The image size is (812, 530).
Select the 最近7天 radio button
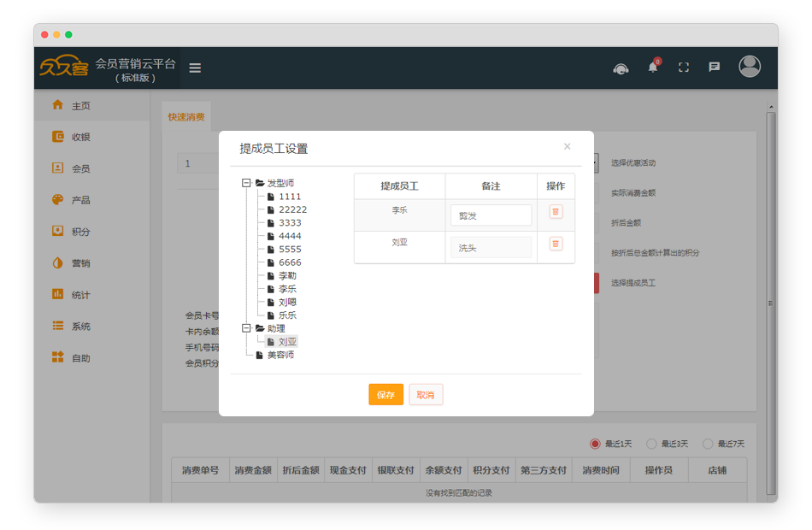pos(708,444)
